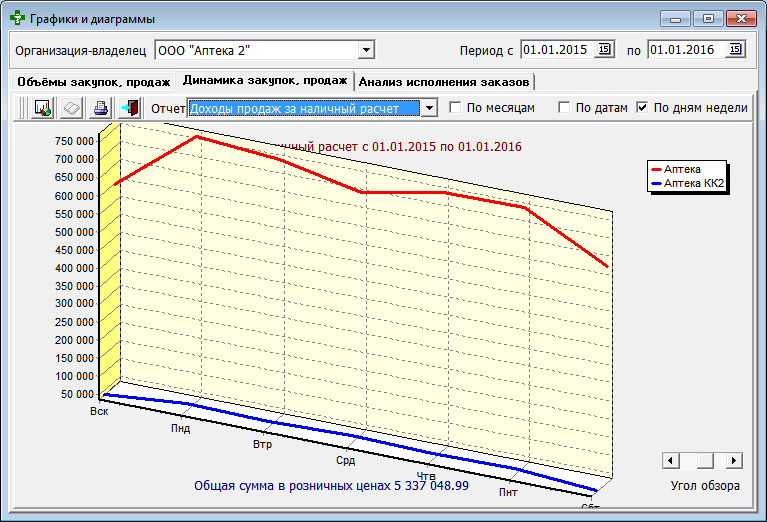Enable the 'По месяцам' checkbox

click(456, 108)
